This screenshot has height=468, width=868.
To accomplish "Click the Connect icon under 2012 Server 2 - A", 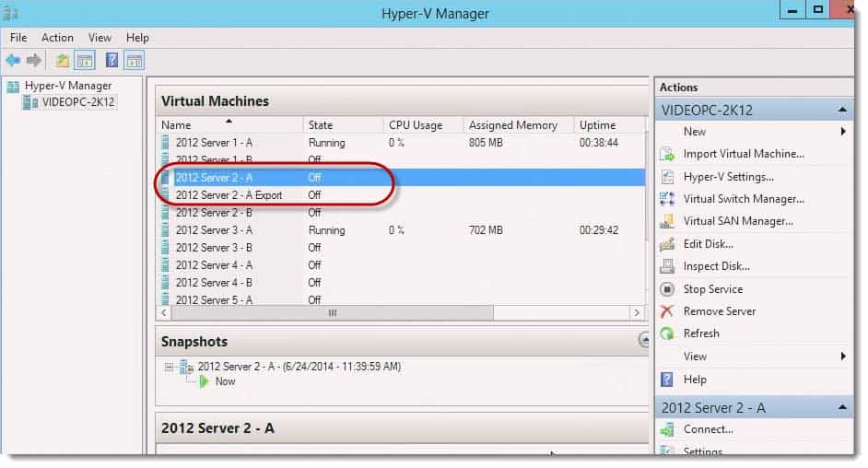I will (x=667, y=429).
